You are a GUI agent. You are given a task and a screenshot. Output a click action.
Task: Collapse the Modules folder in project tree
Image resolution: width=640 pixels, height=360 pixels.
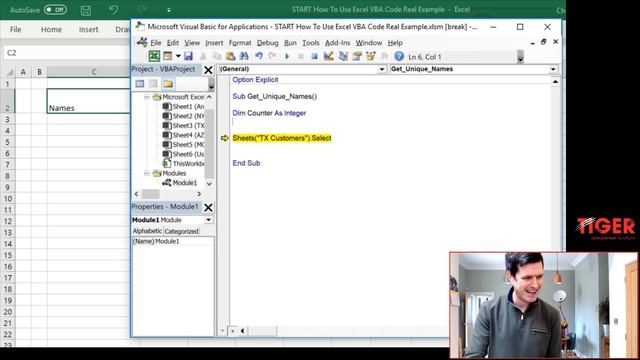click(147, 173)
